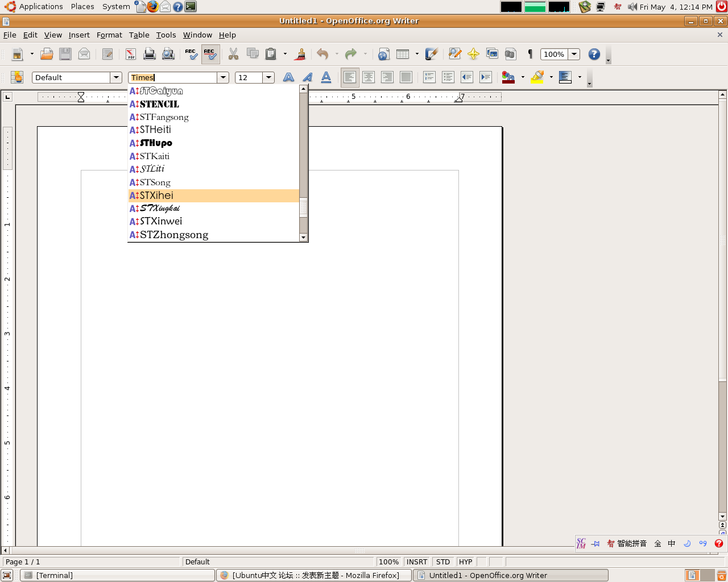Open Data Sources icon

pyautogui.click(x=511, y=54)
